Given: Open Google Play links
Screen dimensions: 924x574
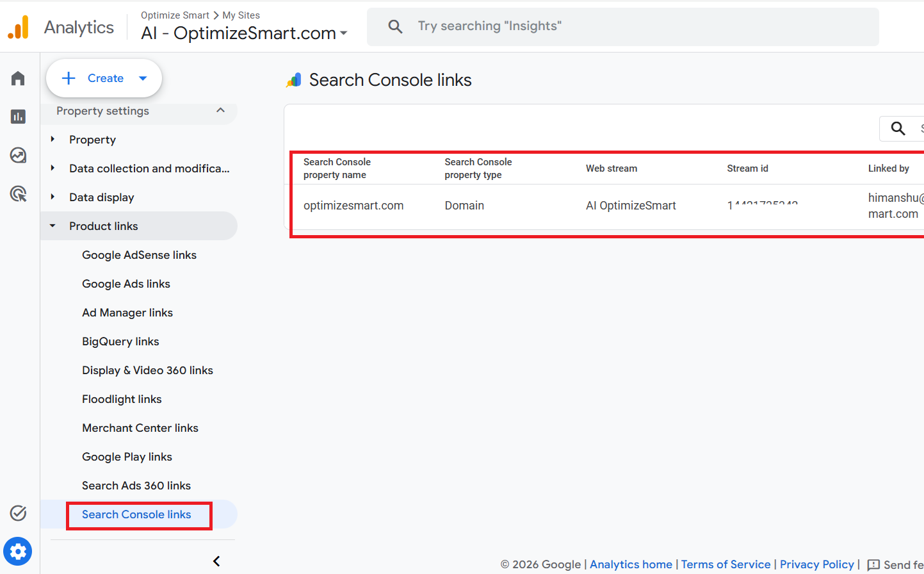Looking at the screenshot, I should [x=127, y=457].
